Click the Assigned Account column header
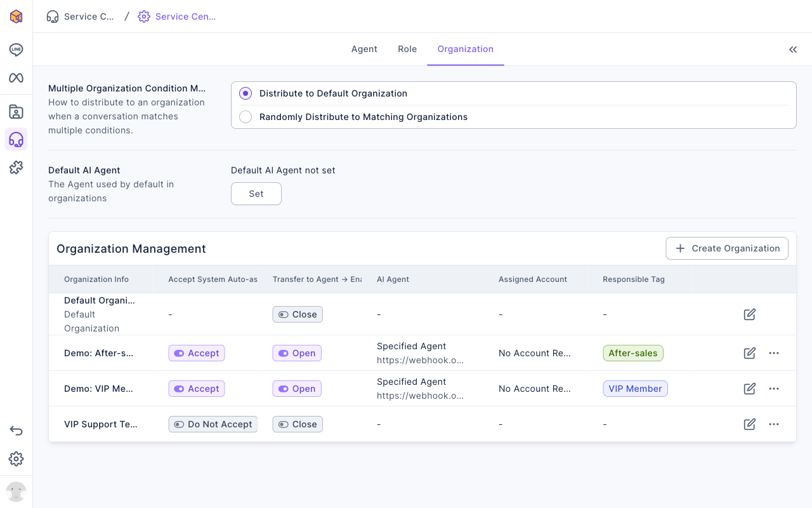 (533, 279)
